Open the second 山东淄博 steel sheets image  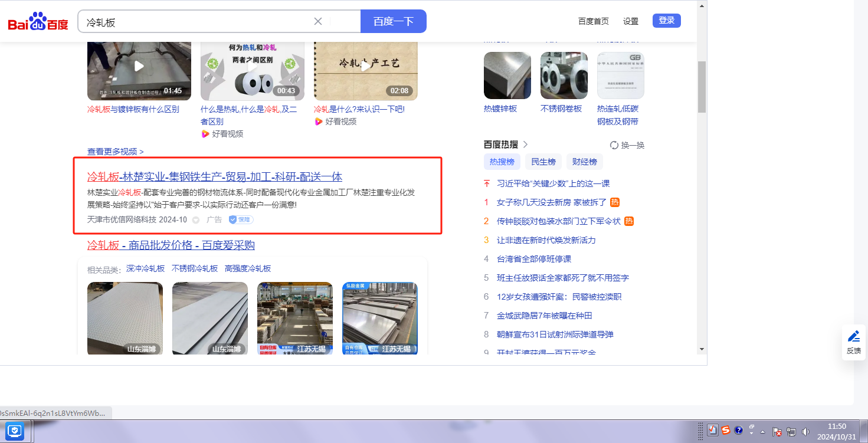[210, 319]
